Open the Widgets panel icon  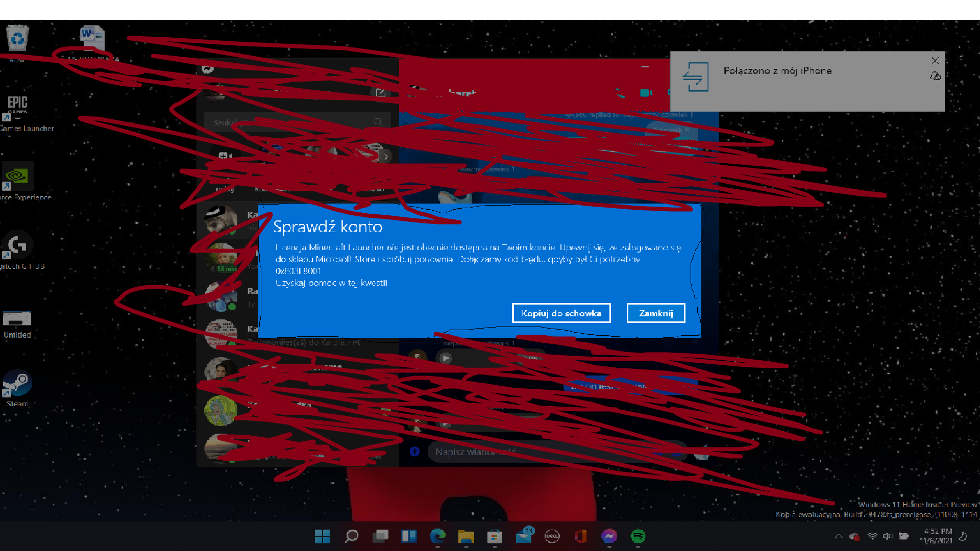click(409, 536)
